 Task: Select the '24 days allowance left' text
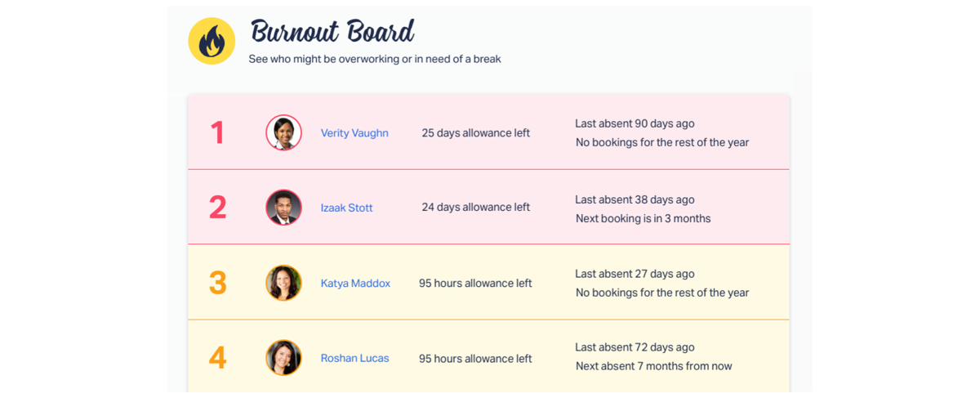476,208
